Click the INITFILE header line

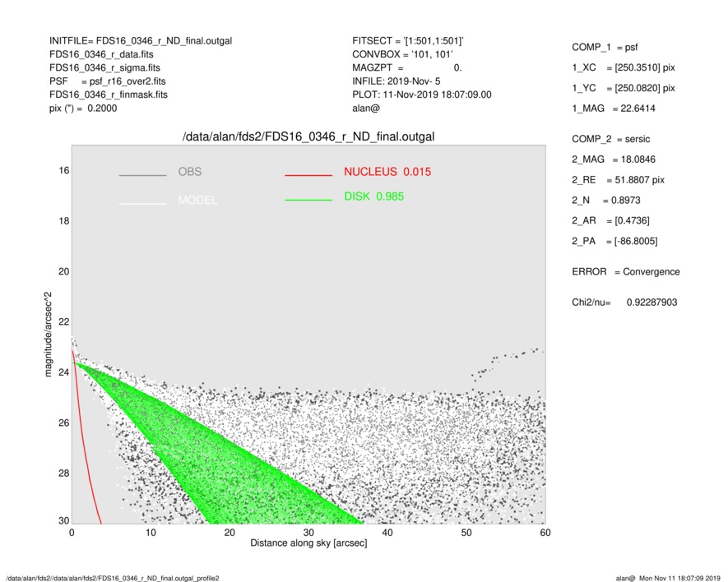(x=141, y=40)
